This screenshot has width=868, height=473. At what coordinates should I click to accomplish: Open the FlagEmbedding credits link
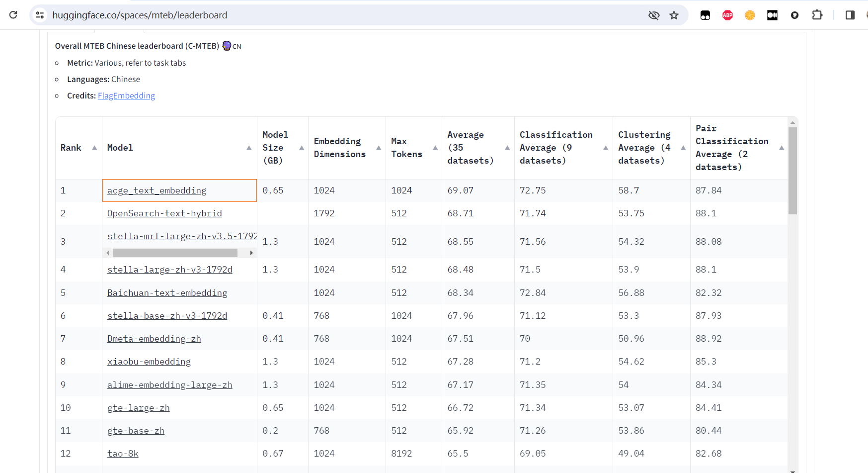126,95
